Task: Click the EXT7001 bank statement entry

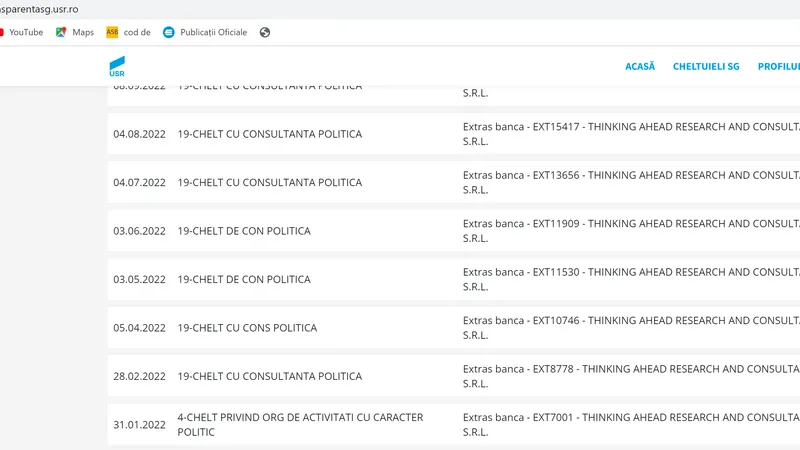Action: coord(631,425)
